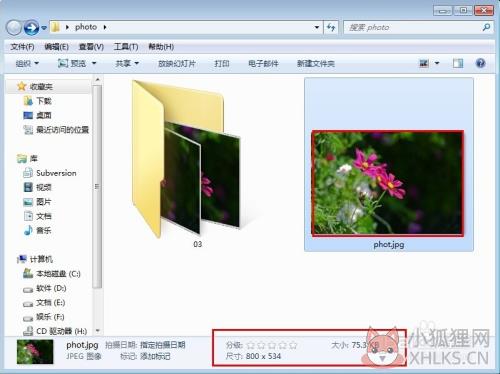Toggle the preview pane icon
Image resolution: width=500 pixels, height=374 pixels.
pos(458,63)
